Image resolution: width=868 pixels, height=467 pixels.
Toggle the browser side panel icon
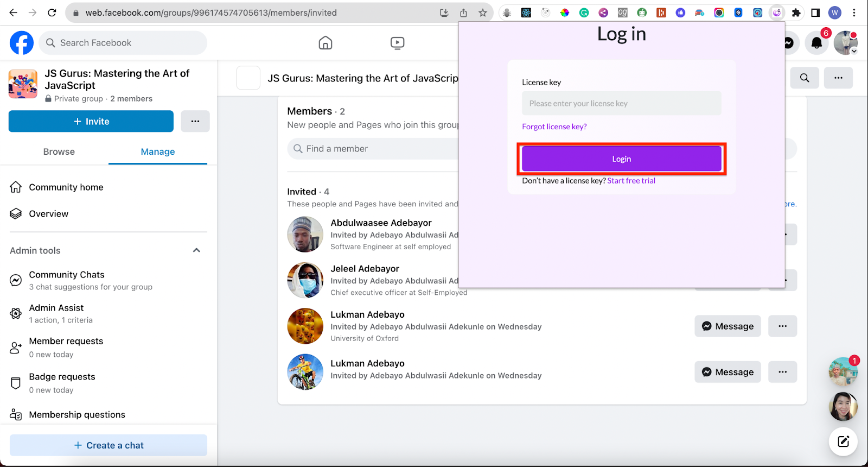(815, 12)
